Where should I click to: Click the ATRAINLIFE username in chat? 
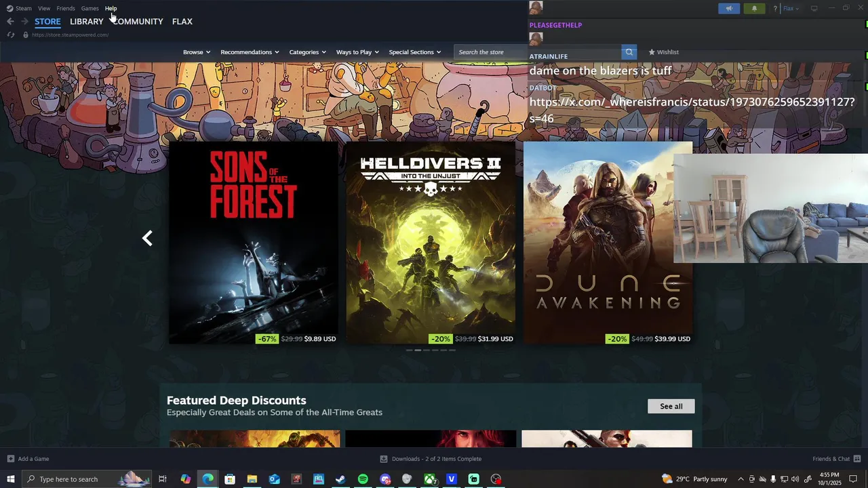point(549,56)
